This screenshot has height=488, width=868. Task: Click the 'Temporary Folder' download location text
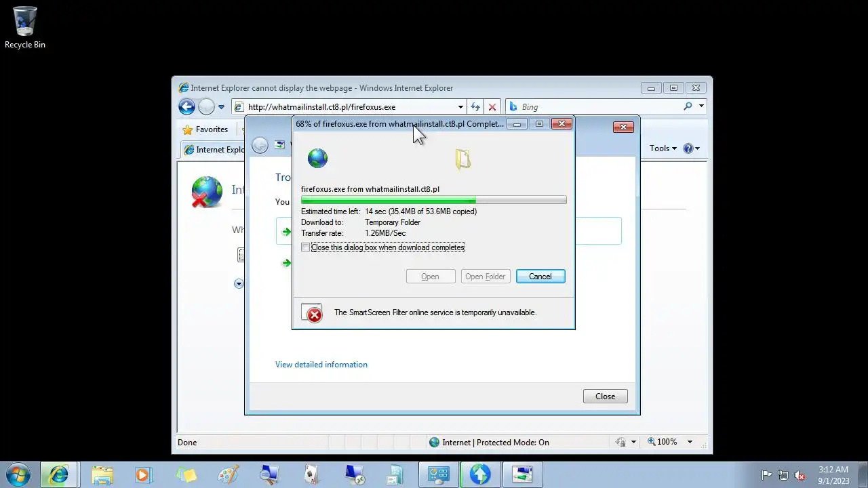pos(393,222)
